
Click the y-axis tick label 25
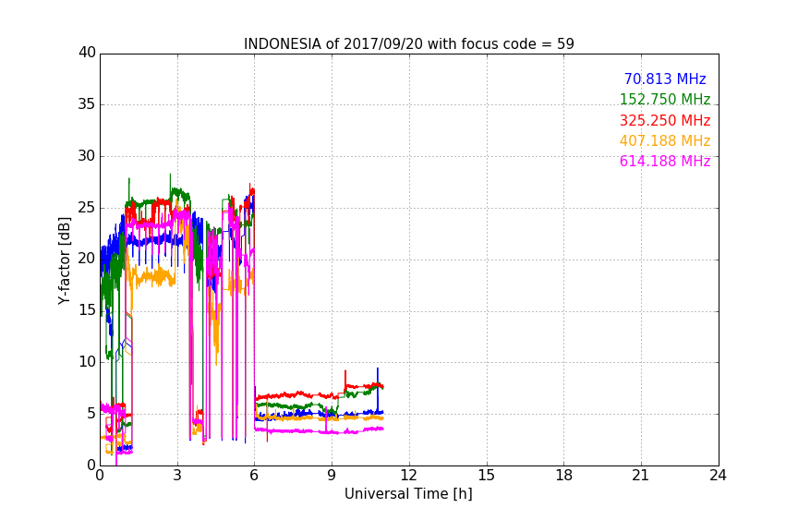click(87, 207)
